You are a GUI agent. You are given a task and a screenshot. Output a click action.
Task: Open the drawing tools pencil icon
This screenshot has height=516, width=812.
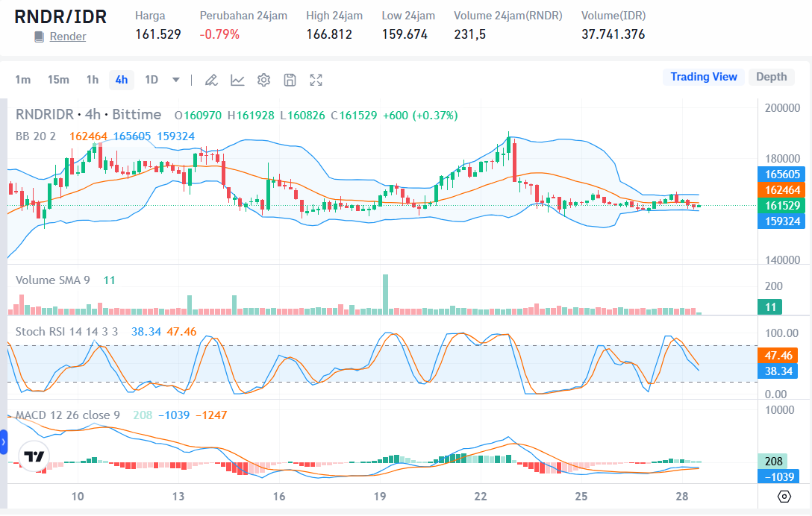(x=211, y=80)
